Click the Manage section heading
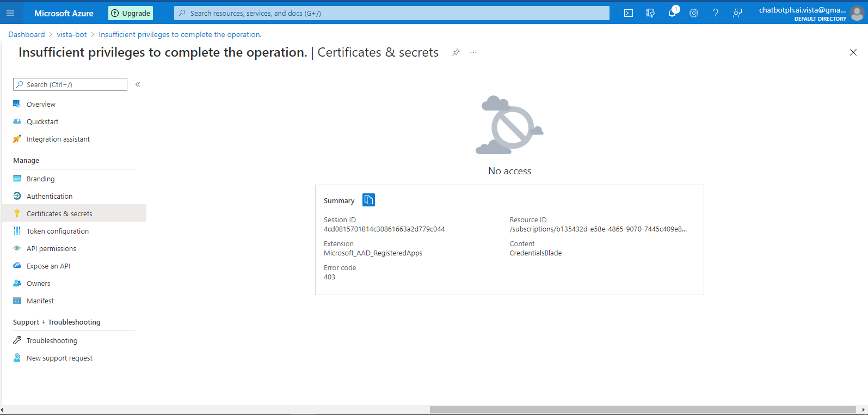Viewport: 868px width, 415px height. pos(26,161)
